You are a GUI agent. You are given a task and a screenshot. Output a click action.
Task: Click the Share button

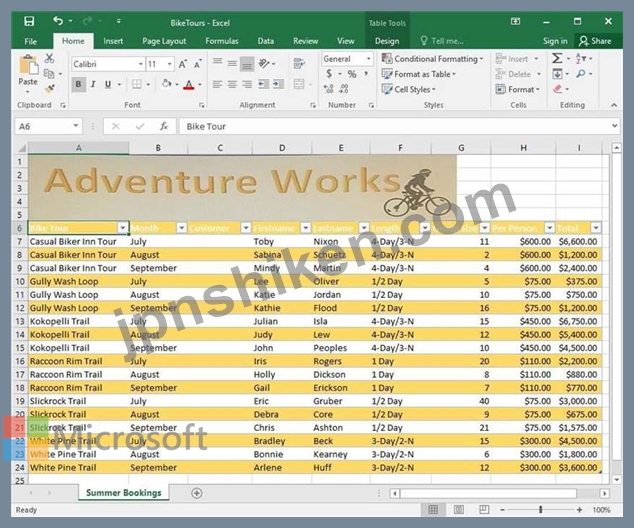click(595, 41)
